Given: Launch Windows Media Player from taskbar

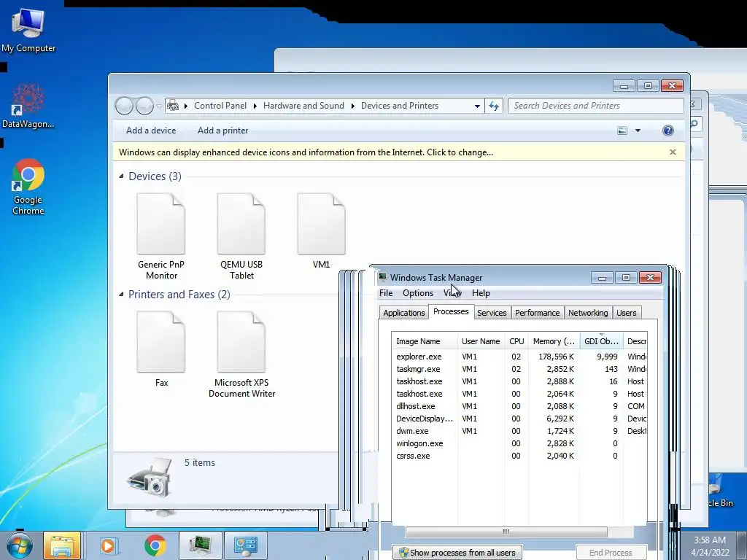Looking at the screenshot, I should (x=108, y=545).
